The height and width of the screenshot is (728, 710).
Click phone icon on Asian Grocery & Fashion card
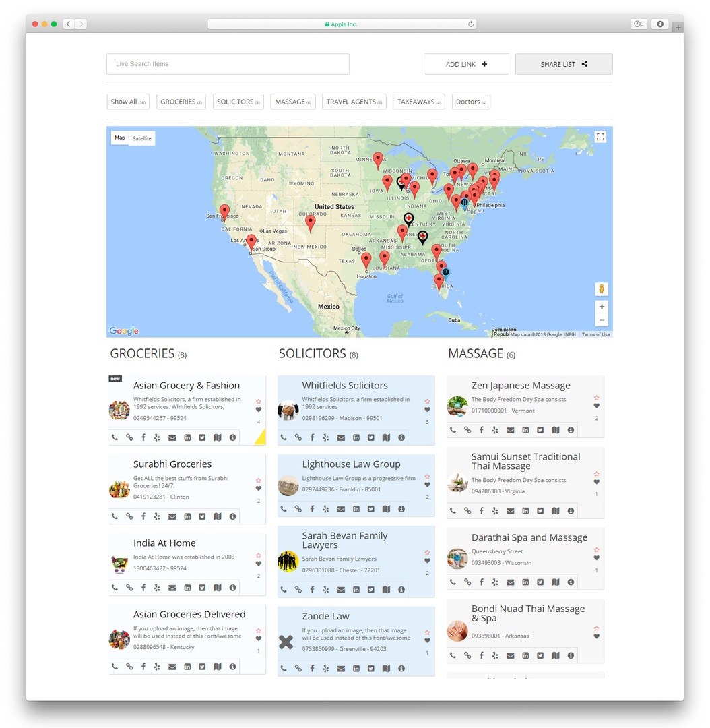click(x=115, y=437)
